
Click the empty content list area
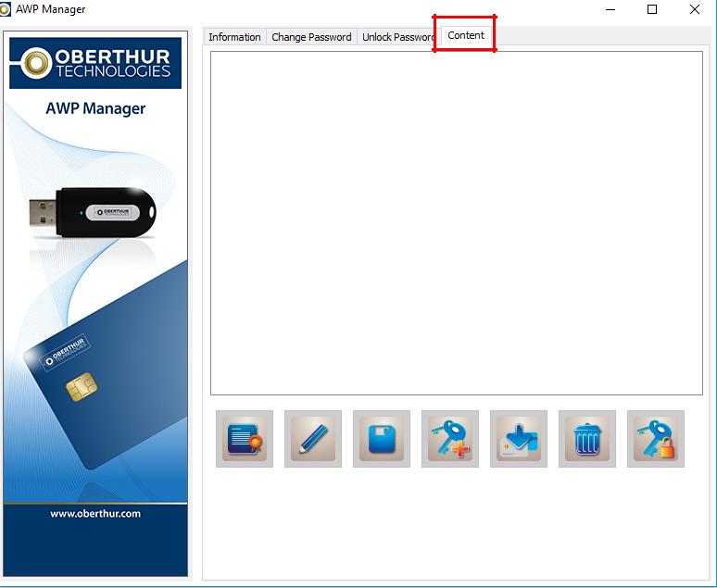tap(457, 223)
